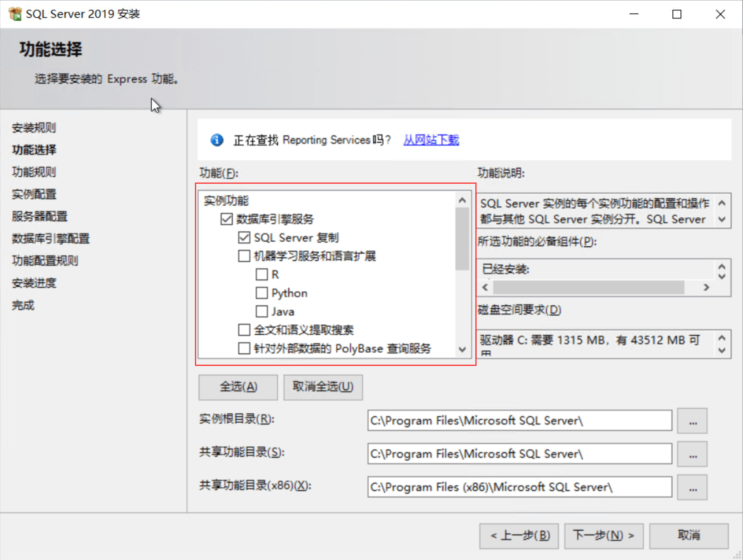Open browse dialog for 共享功能目录(S)
This screenshot has width=743, height=560.
692,454
